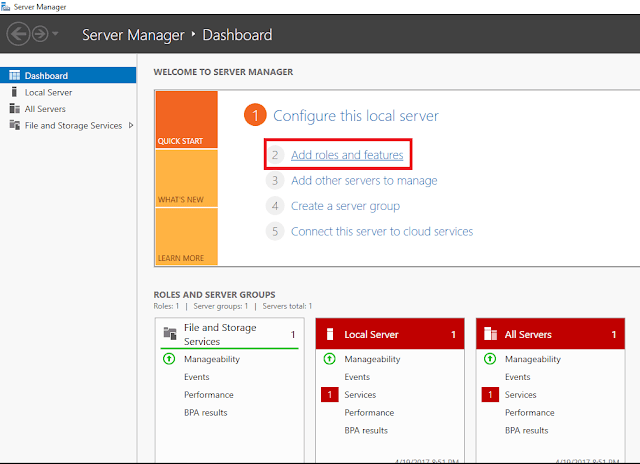Click the server icon in Local Server tile

tap(330, 334)
